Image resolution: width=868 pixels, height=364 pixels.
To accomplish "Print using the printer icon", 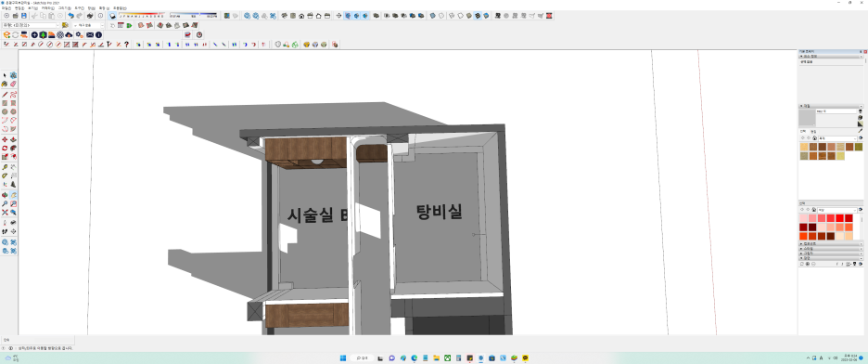I will (90, 16).
